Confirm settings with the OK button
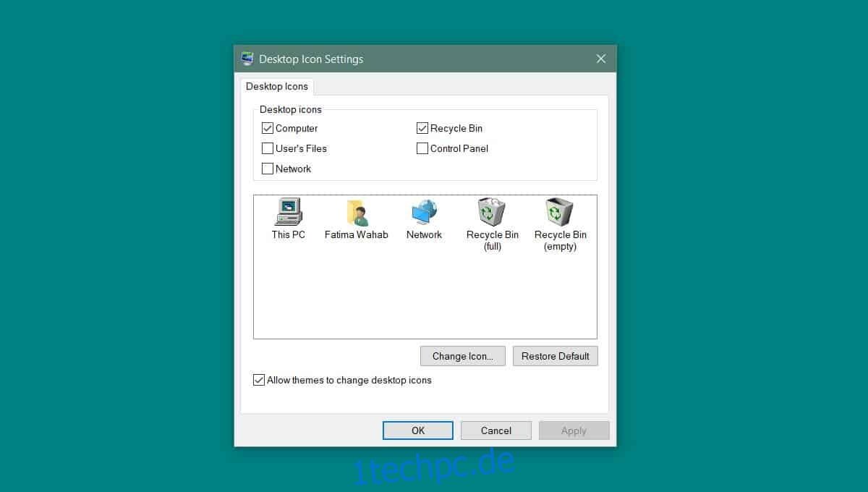This screenshot has height=492, width=868. click(x=417, y=430)
